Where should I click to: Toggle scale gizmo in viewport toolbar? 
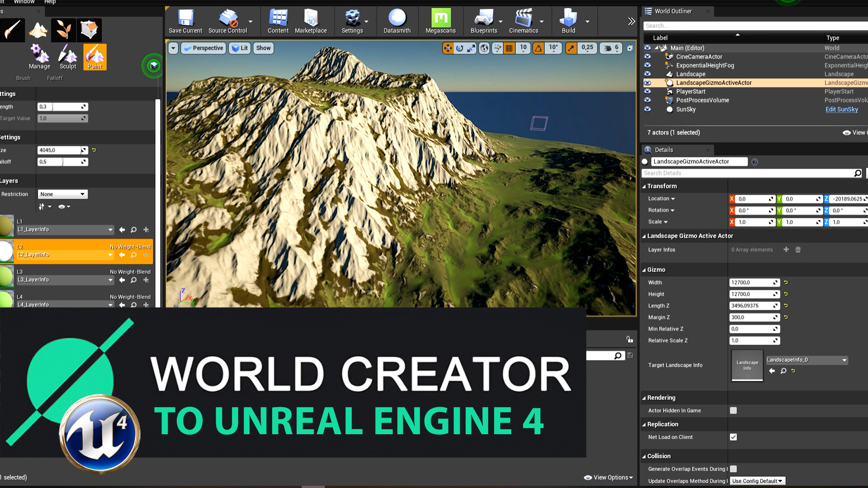point(471,48)
